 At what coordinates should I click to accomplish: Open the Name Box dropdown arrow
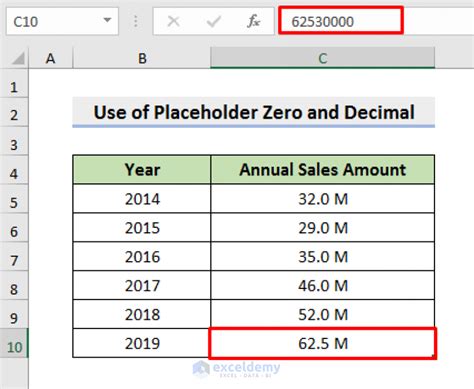pos(107,21)
